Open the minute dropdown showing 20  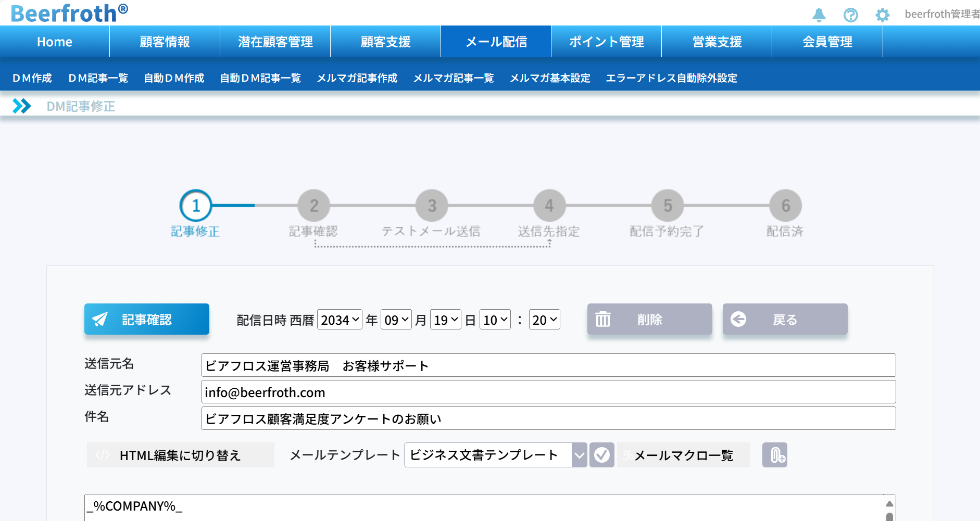(x=544, y=320)
